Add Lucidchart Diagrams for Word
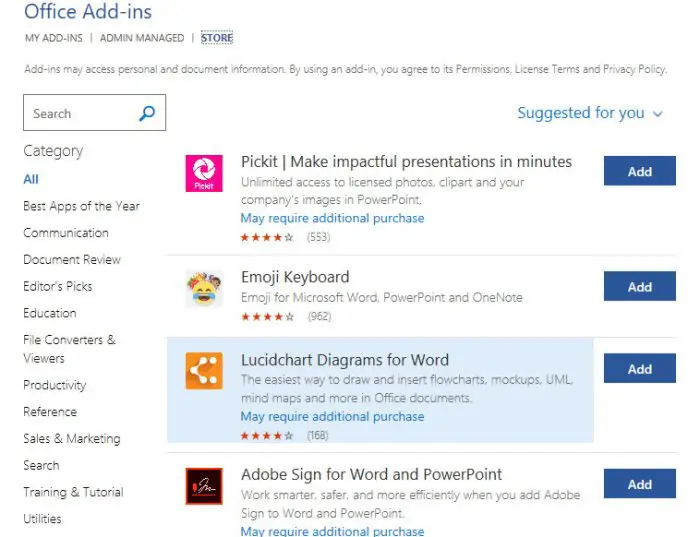Screen dimensions: 700x537 point(639,369)
